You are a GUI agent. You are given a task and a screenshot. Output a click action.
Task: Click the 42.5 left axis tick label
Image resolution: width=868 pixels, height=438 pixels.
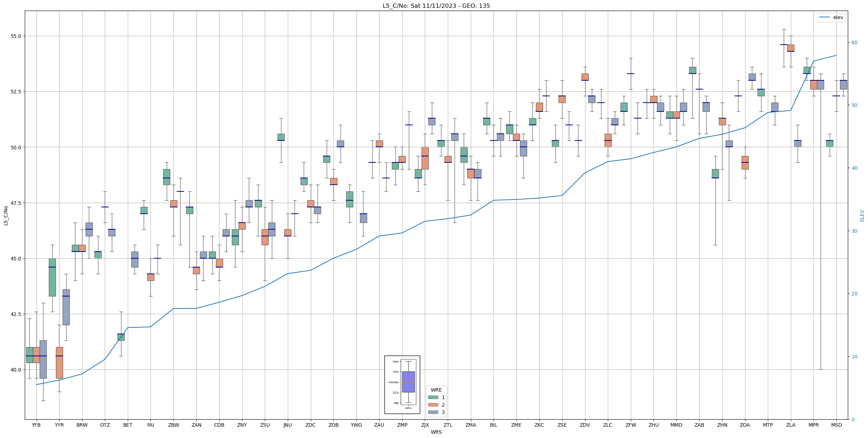[x=16, y=314]
